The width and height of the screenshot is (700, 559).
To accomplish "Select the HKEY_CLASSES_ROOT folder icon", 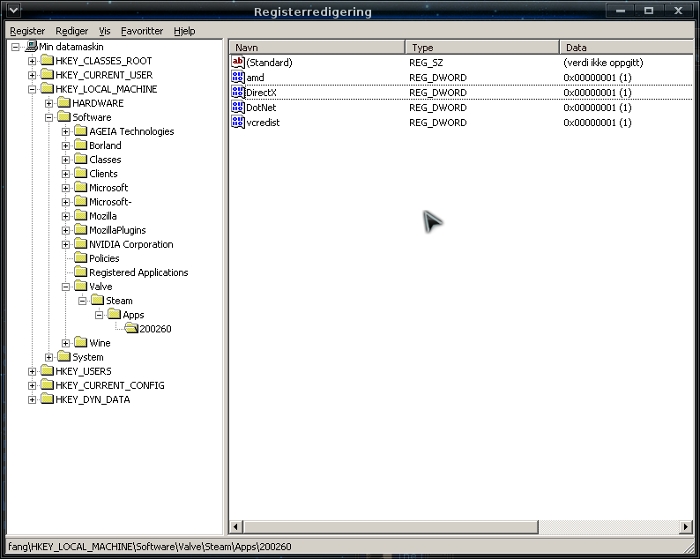I will pos(47,60).
